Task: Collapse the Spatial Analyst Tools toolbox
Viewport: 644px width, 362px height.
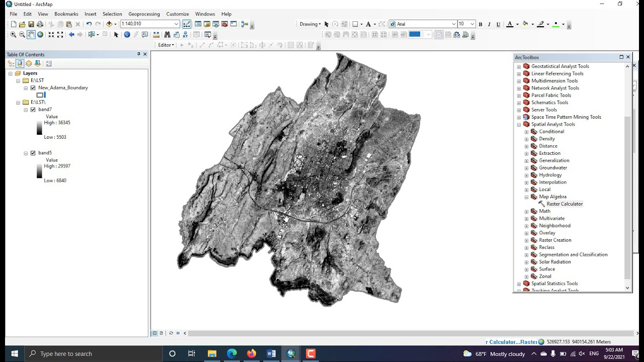Action: (x=519, y=124)
